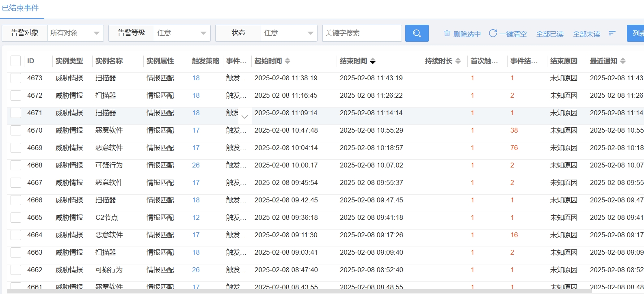Image resolution: width=644 pixels, height=294 pixels.
Task: Click 恶意软件 instance name in row 4667
Action: [x=109, y=182]
